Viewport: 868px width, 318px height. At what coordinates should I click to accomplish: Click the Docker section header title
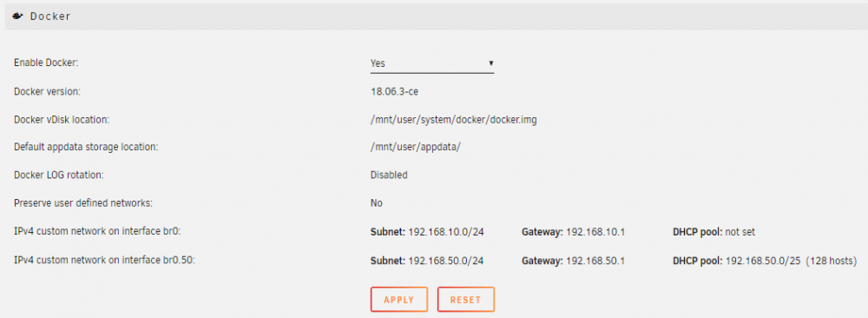[50, 16]
